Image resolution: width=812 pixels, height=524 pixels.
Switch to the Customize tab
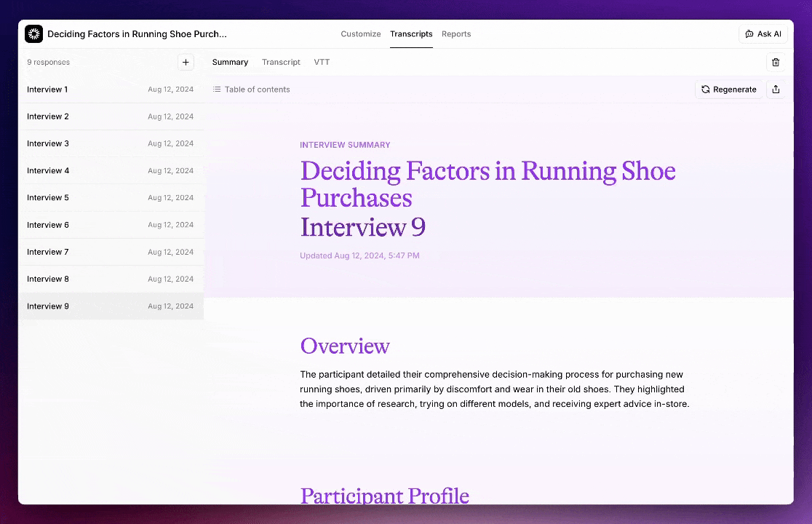[x=360, y=34]
